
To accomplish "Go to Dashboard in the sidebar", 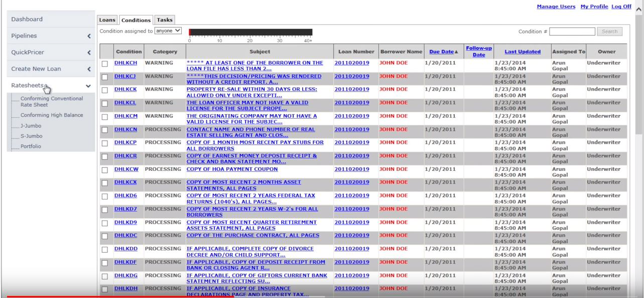I will 27,19.
